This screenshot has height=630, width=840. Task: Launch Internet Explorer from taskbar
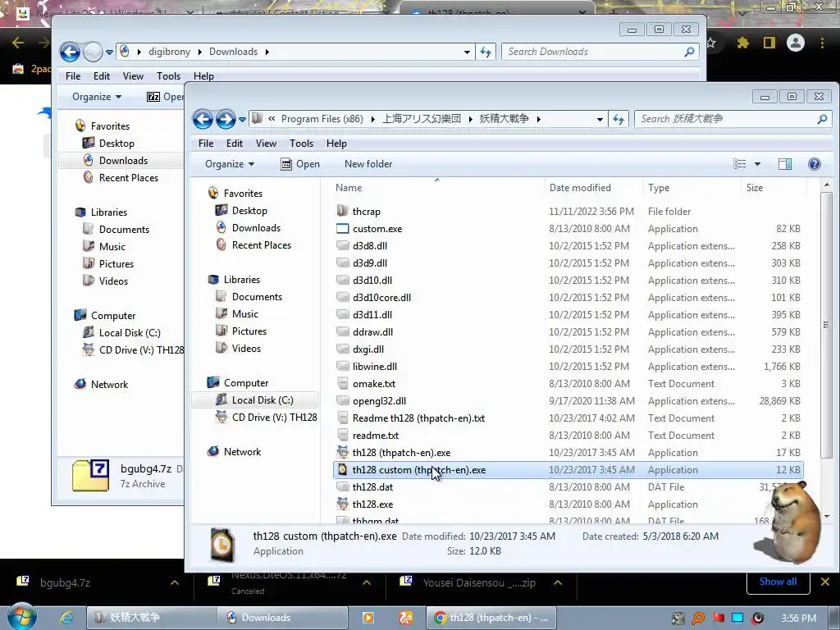tap(66, 618)
